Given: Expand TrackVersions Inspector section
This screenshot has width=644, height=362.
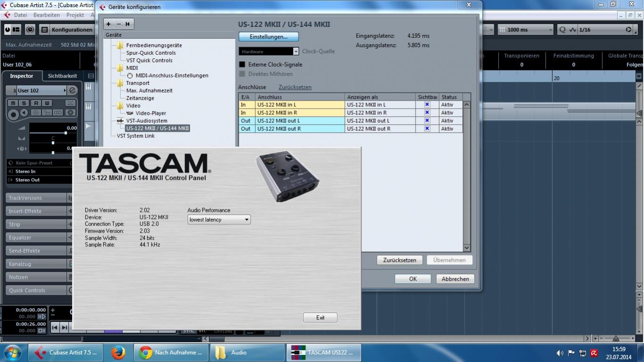Looking at the screenshot, I should (36, 198).
